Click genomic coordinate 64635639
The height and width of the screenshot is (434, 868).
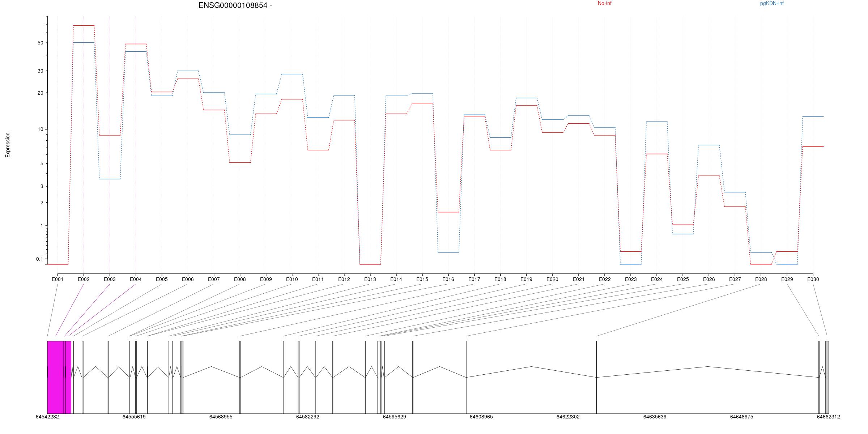point(655,417)
